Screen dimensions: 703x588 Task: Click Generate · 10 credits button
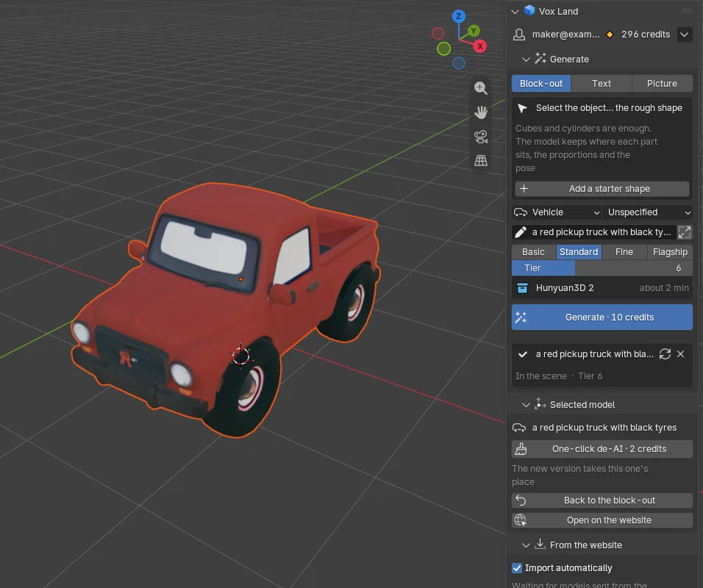click(602, 318)
